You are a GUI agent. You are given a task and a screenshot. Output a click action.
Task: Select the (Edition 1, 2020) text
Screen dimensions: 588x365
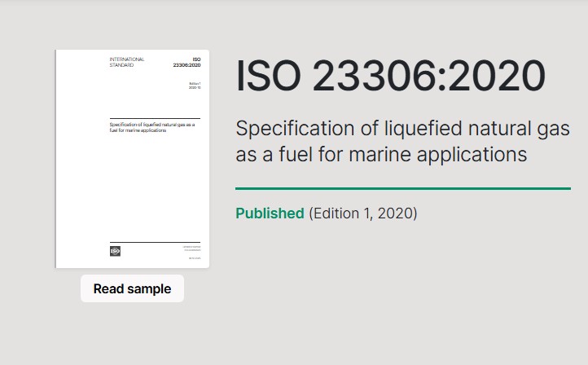[x=362, y=213]
